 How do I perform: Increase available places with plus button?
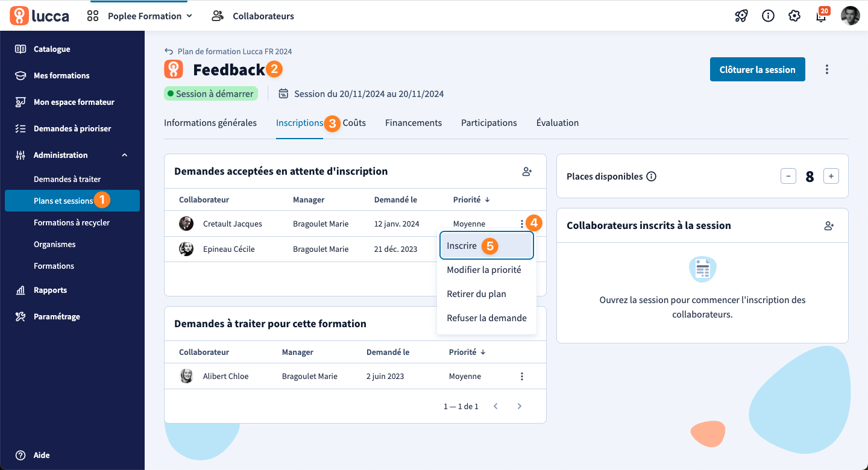coord(831,176)
